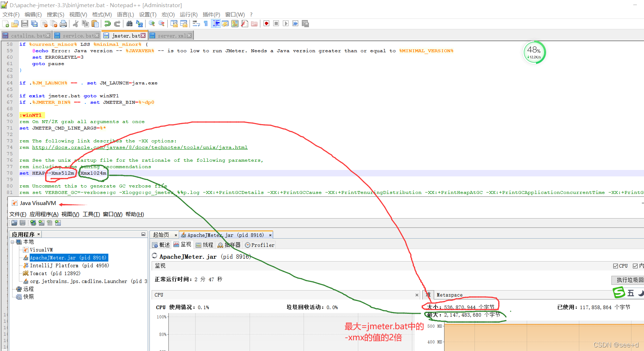
Task: Click the Print icon on the Notepad++ toolbar
Action: pos(64,23)
